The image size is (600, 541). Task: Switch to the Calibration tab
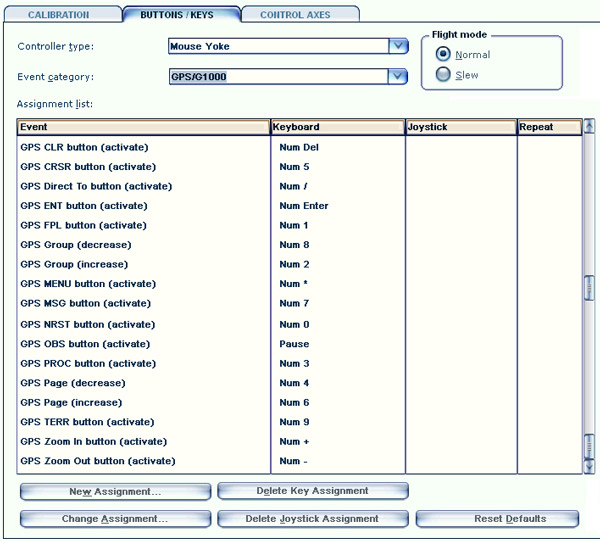58,15
